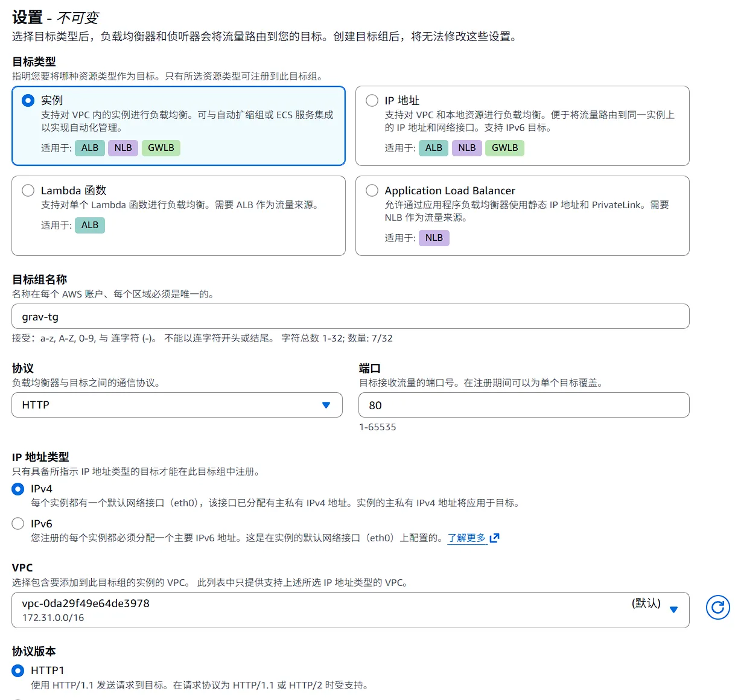Select the Application Load Balancer target type
The image size is (735, 700).
click(372, 190)
